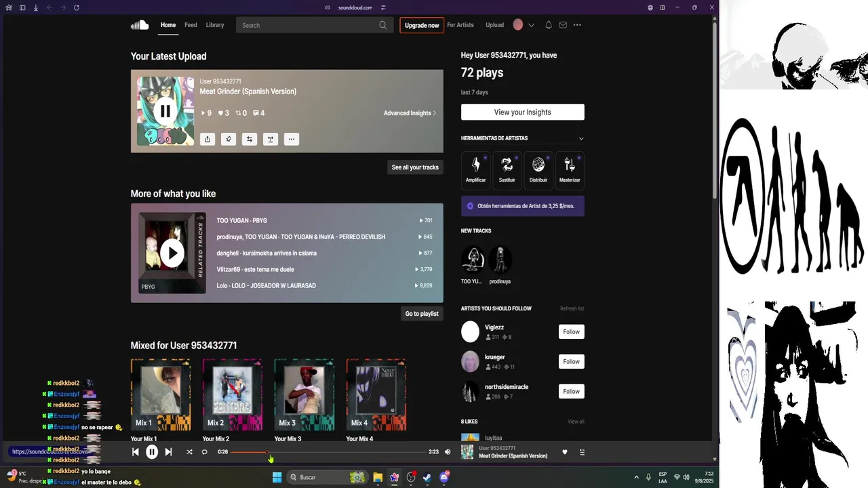
Task: Open Windows Start menu
Action: [x=277, y=477]
